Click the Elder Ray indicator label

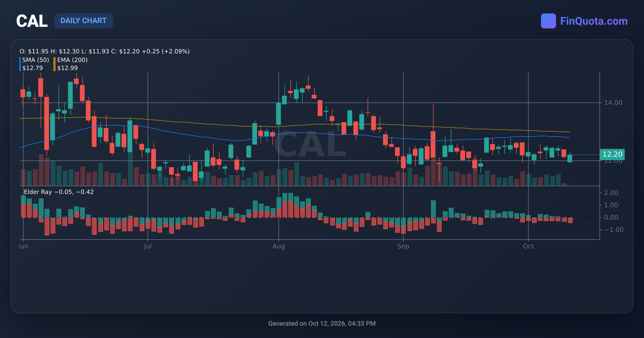tap(59, 192)
